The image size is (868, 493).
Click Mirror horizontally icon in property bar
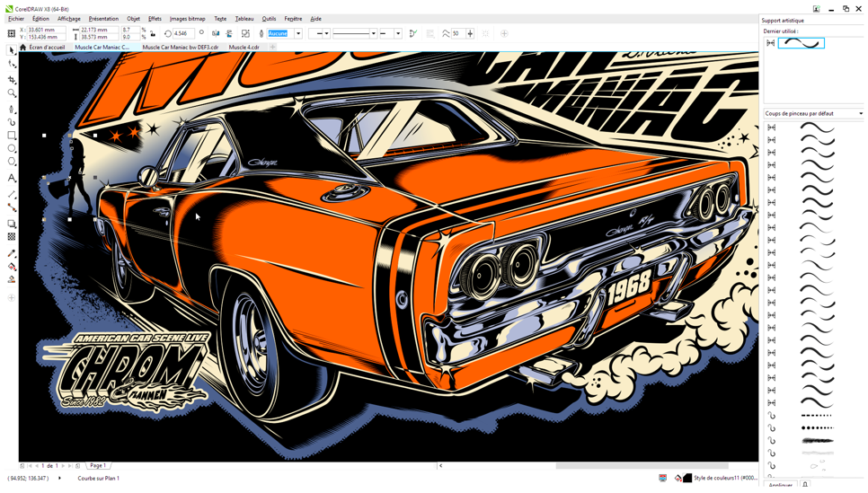(216, 34)
